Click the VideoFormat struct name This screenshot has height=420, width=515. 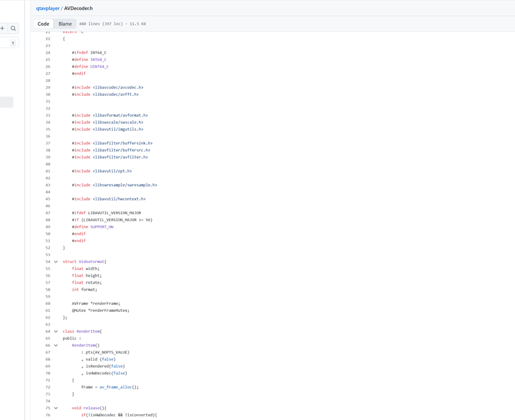click(x=91, y=262)
